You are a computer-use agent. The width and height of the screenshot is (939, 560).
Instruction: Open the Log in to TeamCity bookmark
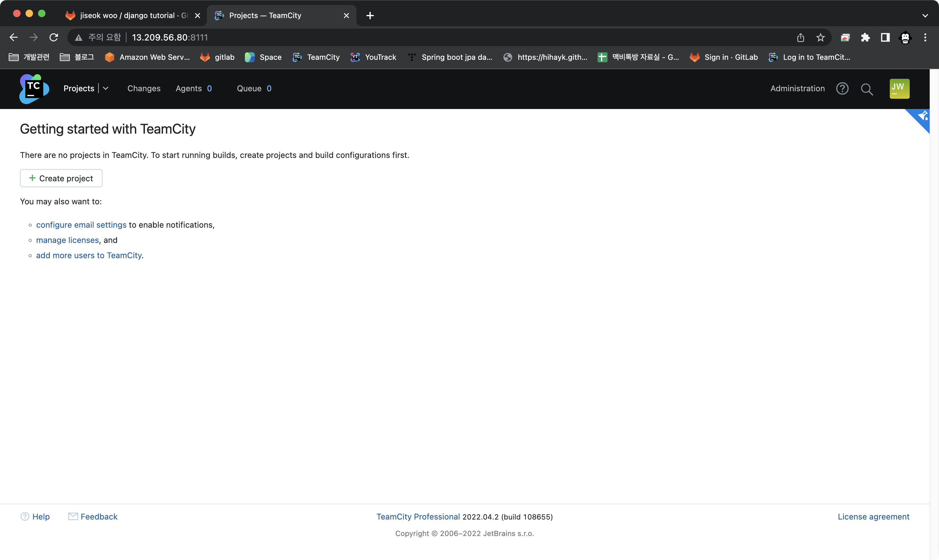click(x=809, y=57)
